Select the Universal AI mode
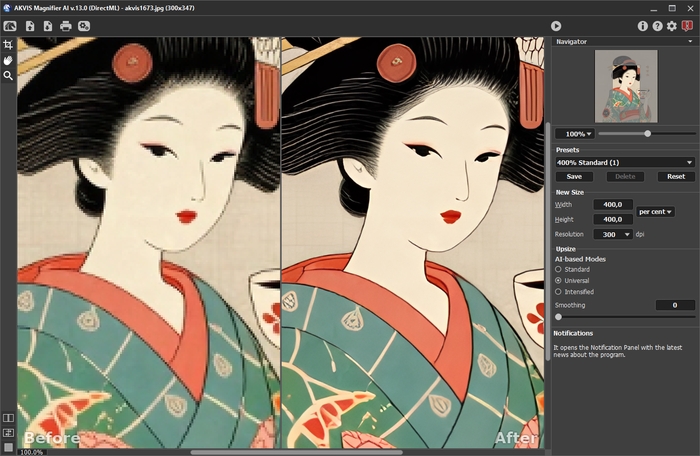The width and height of the screenshot is (700, 456). [x=558, y=280]
